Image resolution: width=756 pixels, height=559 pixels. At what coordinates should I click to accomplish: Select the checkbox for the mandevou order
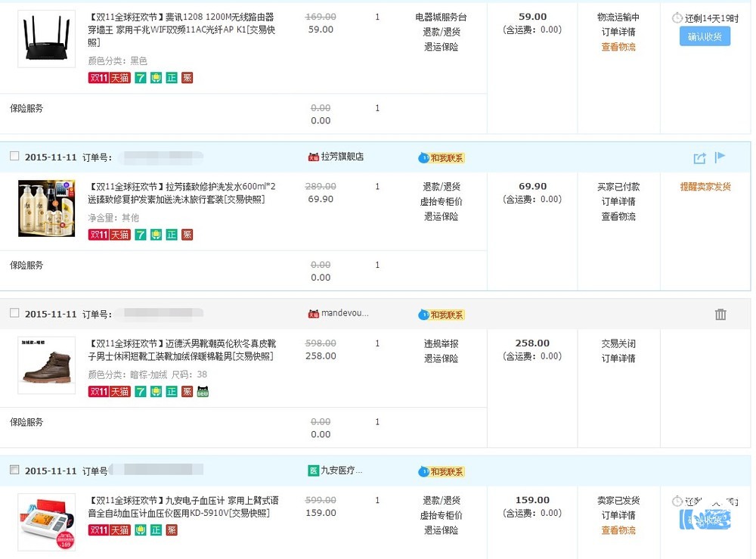14,312
